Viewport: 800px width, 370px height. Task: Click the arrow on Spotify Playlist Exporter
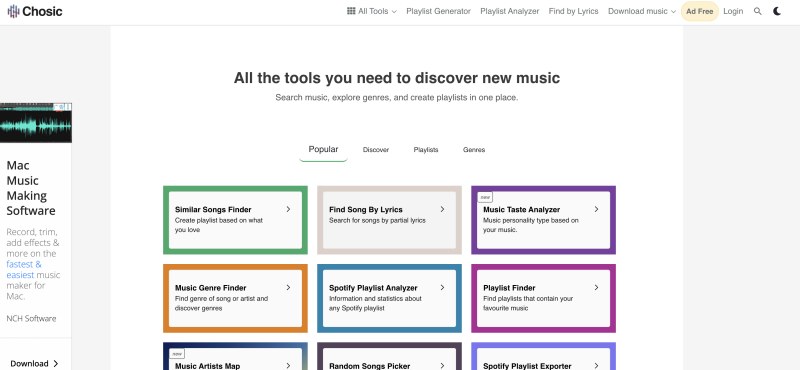tap(596, 366)
